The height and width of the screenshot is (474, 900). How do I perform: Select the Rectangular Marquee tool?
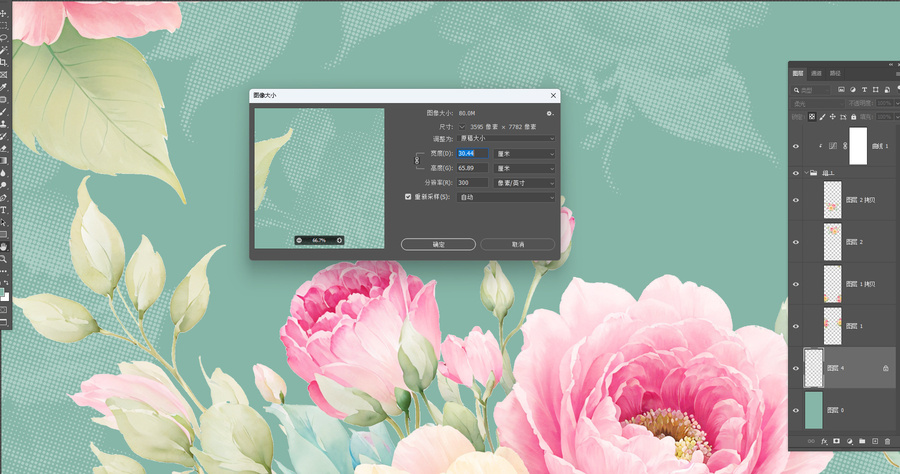click(3, 26)
